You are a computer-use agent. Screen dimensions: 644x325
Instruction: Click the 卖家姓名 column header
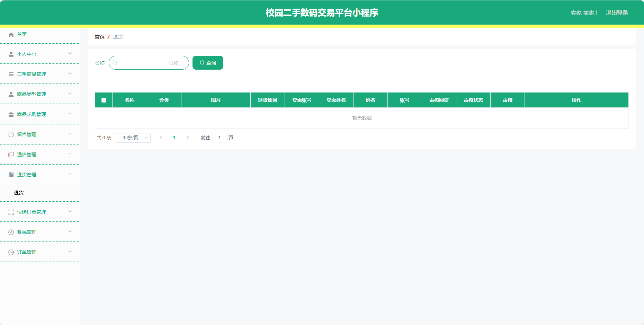click(x=336, y=100)
